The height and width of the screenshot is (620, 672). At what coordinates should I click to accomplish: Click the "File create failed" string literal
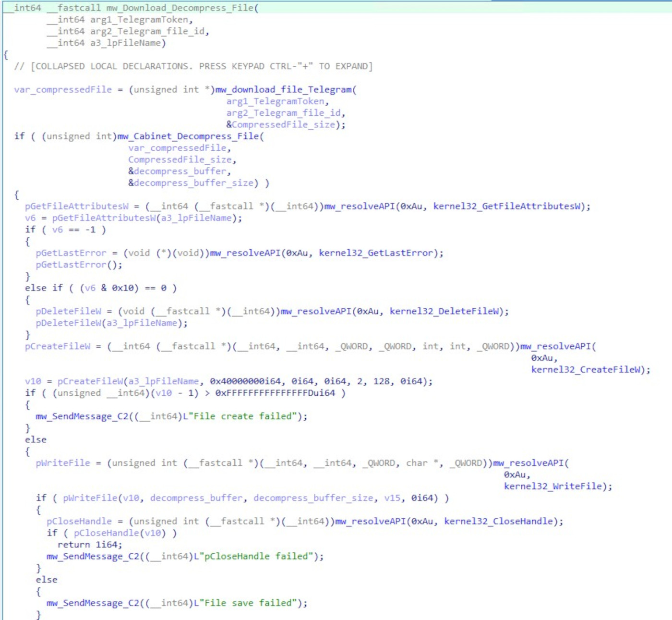pos(242,416)
